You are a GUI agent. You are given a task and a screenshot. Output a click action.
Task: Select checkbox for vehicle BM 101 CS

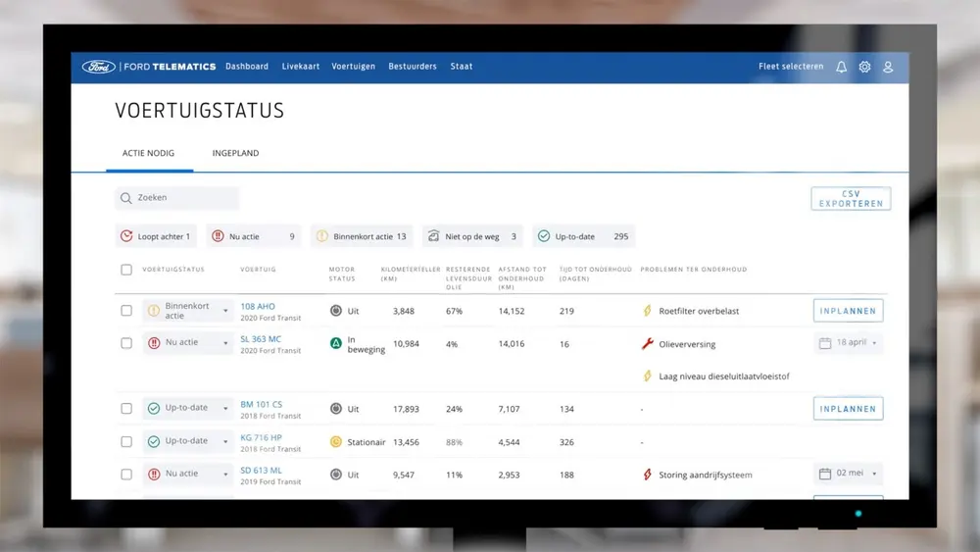click(x=126, y=409)
